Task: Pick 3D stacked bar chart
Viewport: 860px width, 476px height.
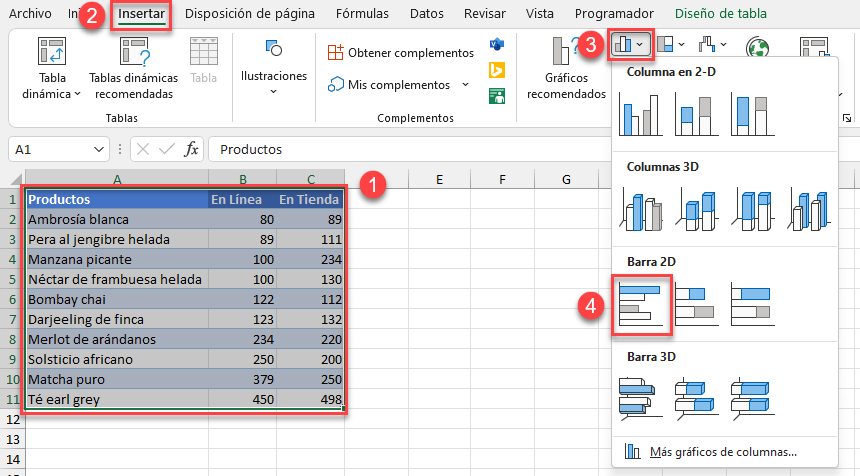Action: (697, 399)
